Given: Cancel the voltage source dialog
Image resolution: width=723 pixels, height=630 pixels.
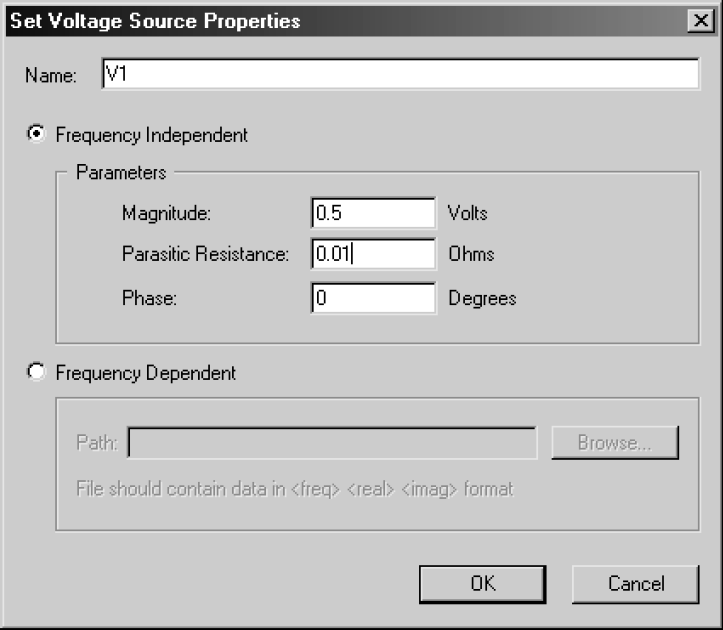Looking at the screenshot, I should point(636,584).
